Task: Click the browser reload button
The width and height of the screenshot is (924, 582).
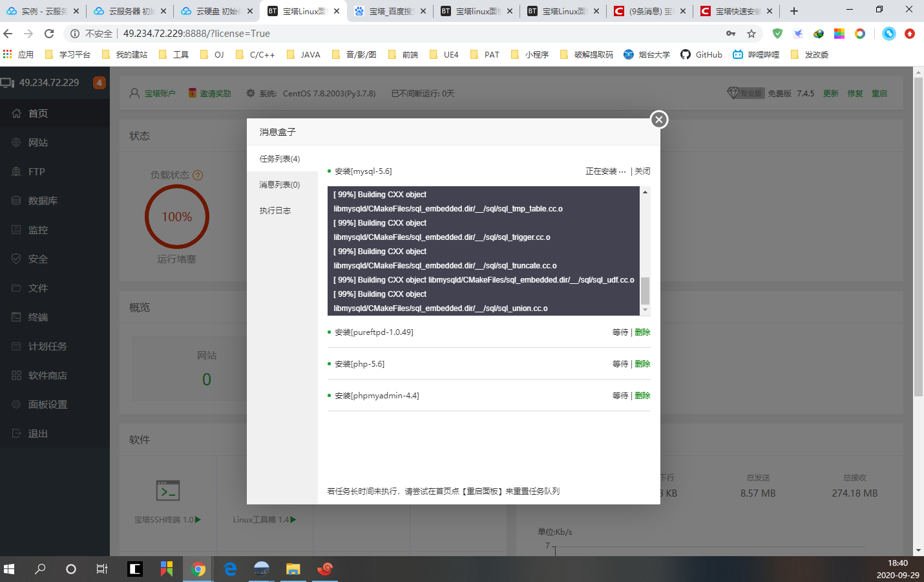Action: [49, 34]
